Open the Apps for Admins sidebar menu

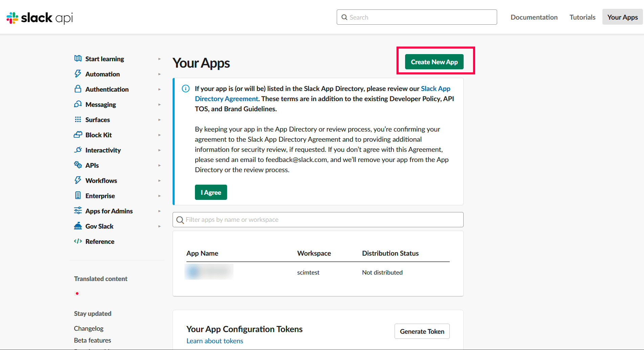(109, 211)
